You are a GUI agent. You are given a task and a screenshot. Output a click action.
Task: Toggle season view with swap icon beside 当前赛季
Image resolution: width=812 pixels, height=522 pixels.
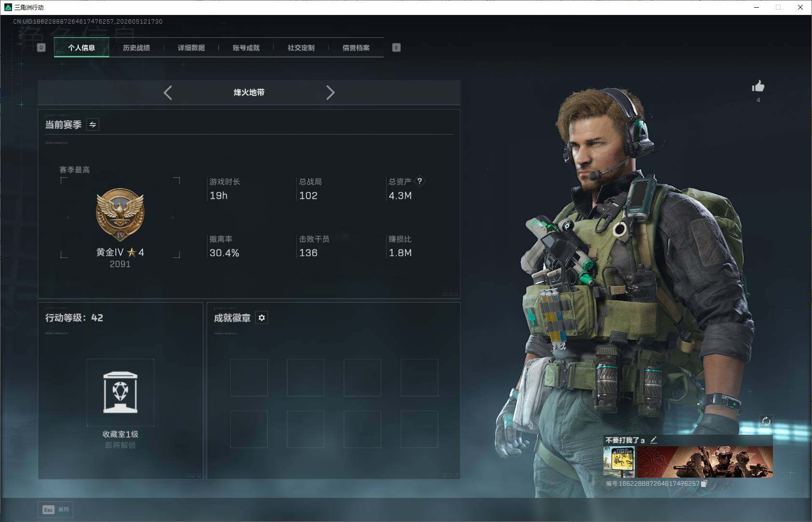point(93,124)
